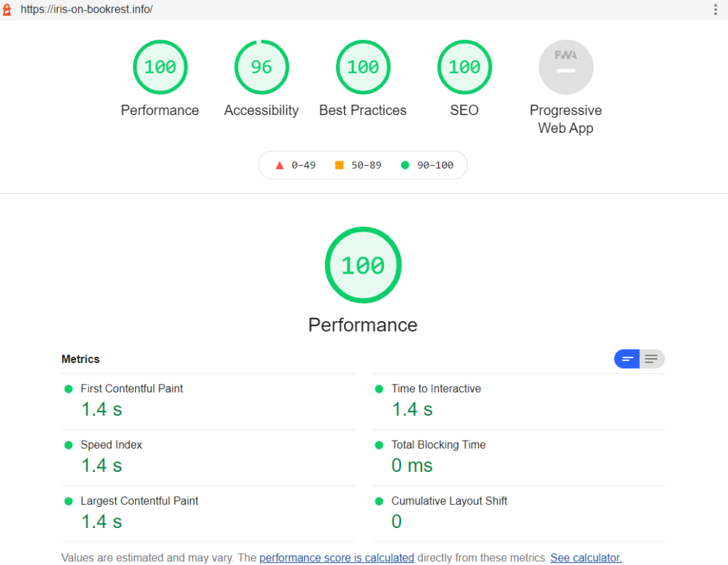728x565 pixels.
Task: Switch metrics to compact summary view
Action: point(627,359)
